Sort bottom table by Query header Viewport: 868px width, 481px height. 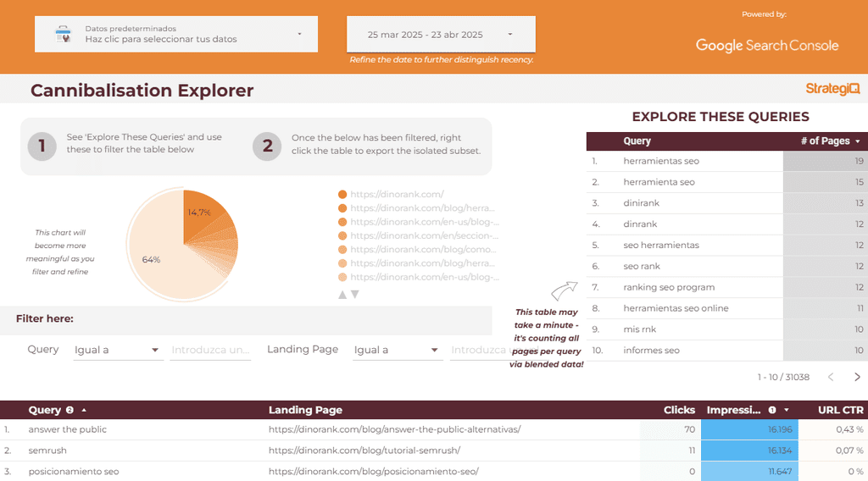[x=44, y=410]
